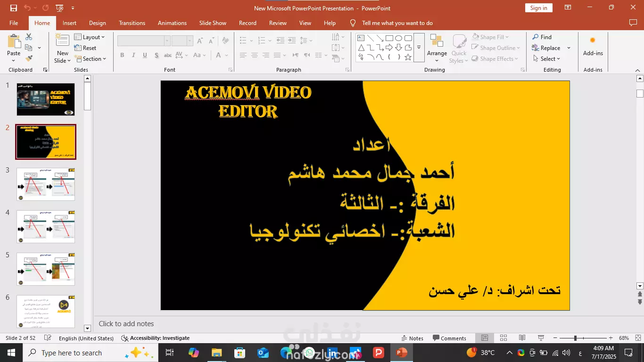This screenshot has height=362, width=644.
Task: Expand the shapes gallery More arrow
Action: (x=419, y=48)
